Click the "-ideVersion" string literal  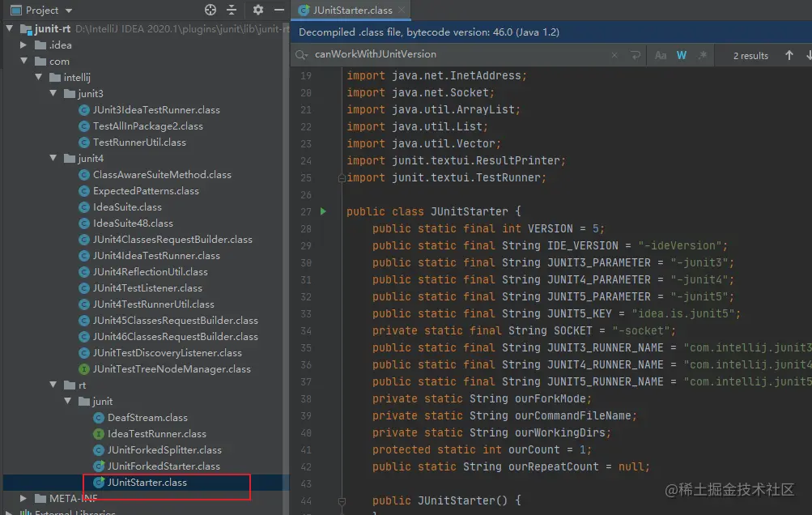coord(679,245)
